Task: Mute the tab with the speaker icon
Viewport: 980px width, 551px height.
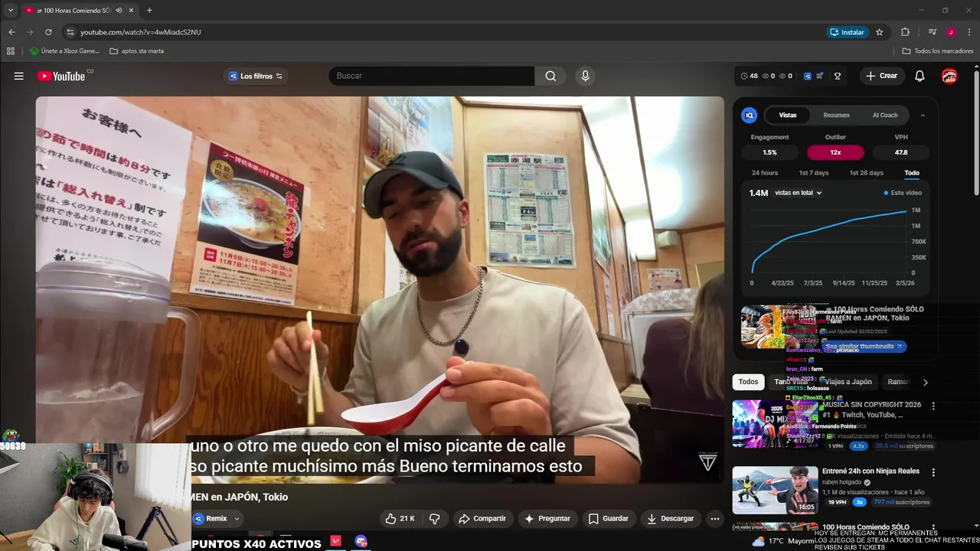Action: click(x=119, y=10)
